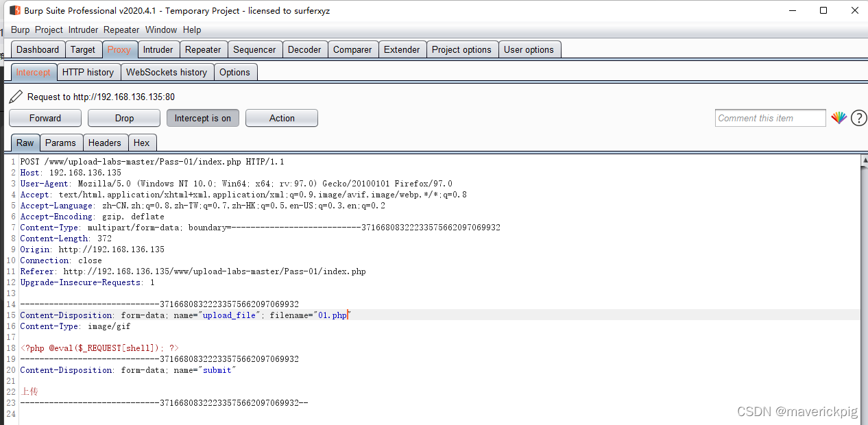Switch to the Repeater tab
Screen dimensions: 868x425
(x=204, y=49)
